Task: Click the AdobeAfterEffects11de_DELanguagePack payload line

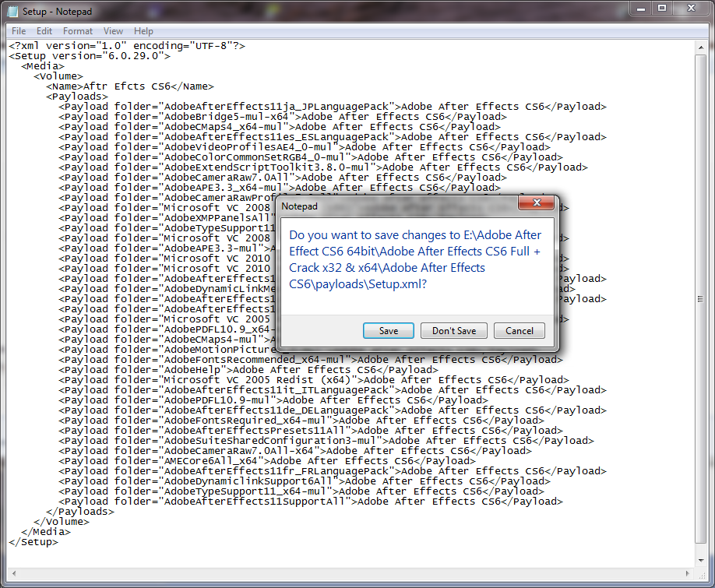Action: click(333, 410)
